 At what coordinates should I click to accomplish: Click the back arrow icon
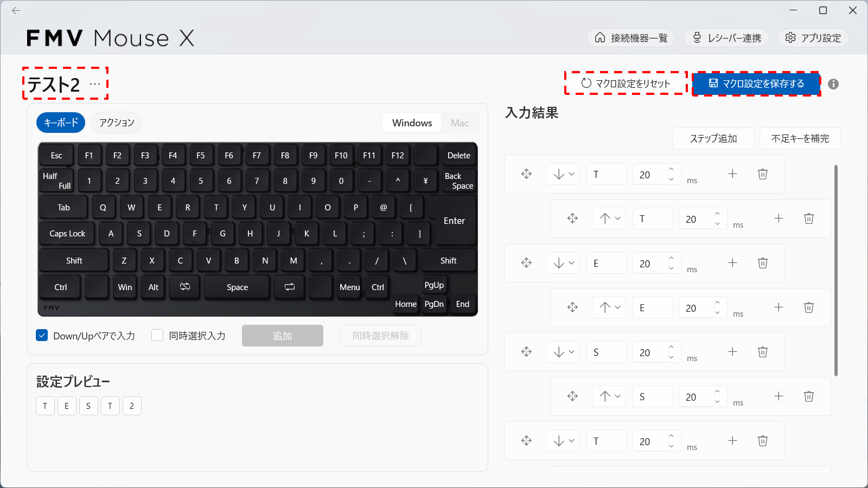coord(16,10)
